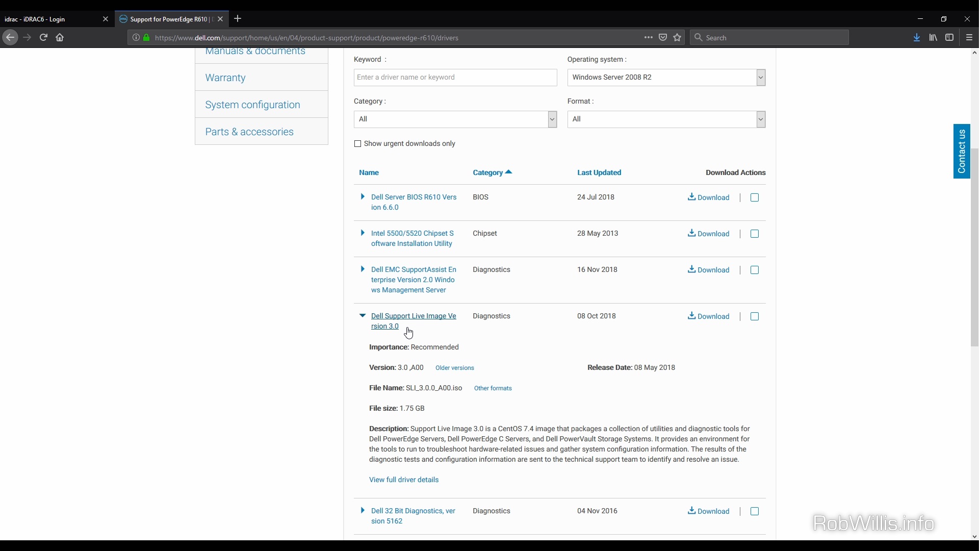Bookmark this page with the star icon

click(x=678, y=38)
